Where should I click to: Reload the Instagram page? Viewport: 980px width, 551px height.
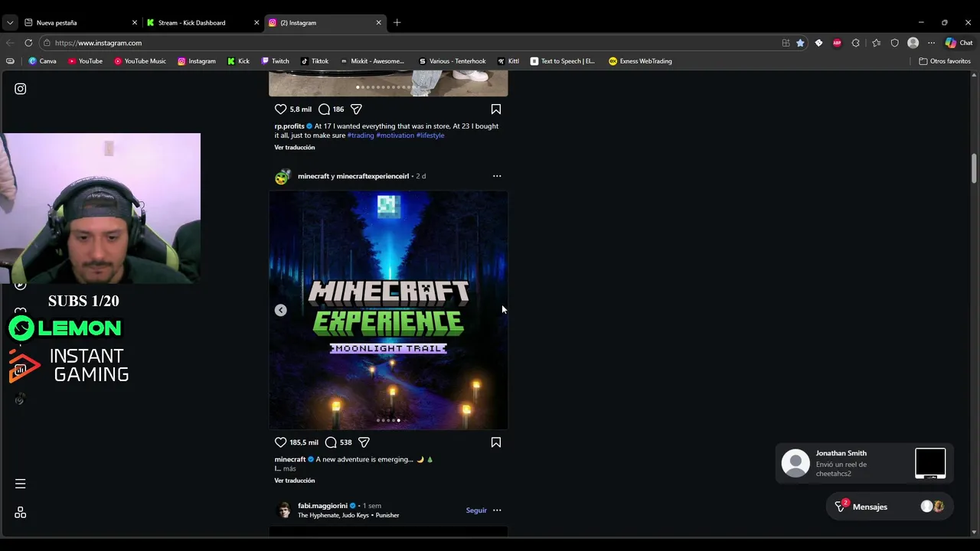(x=28, y=43)
